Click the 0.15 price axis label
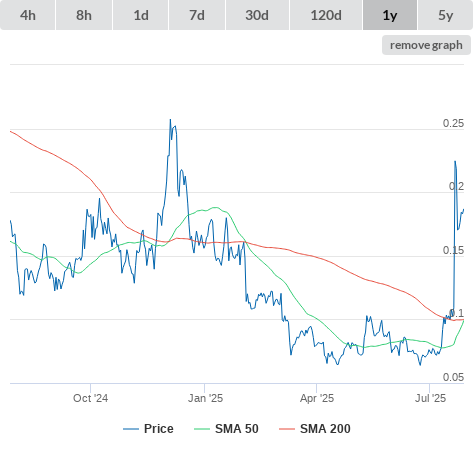This screenshot has width=474, height=455. tap(453, 250)
